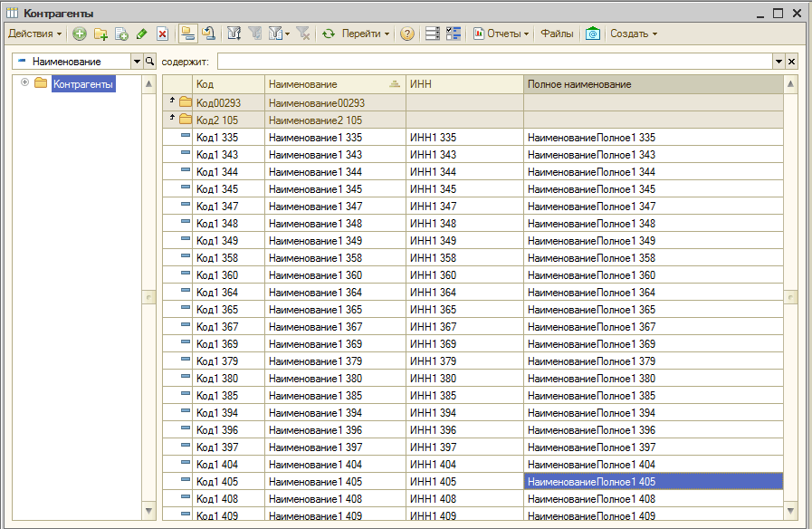This screenshot has width=812, height=529.
Task: Click the green Add new item icon
Action: pos(80,34)
